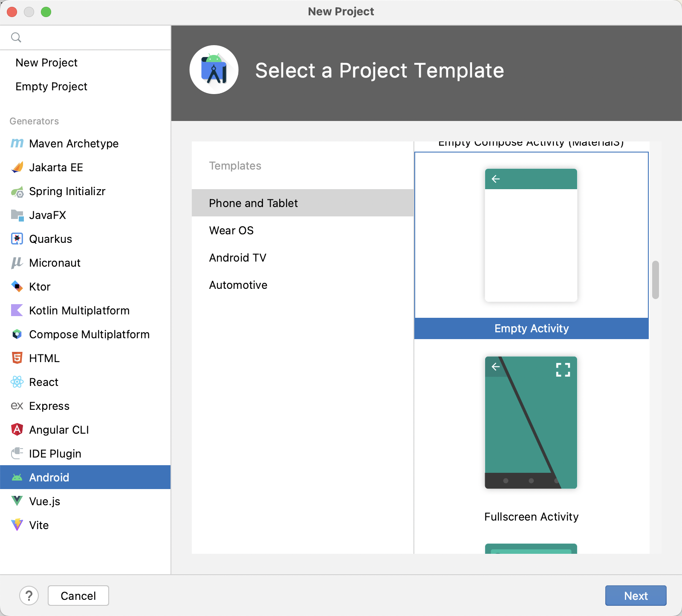Click the Vue.js icon
682x616 pixels.
click(17, 501)
